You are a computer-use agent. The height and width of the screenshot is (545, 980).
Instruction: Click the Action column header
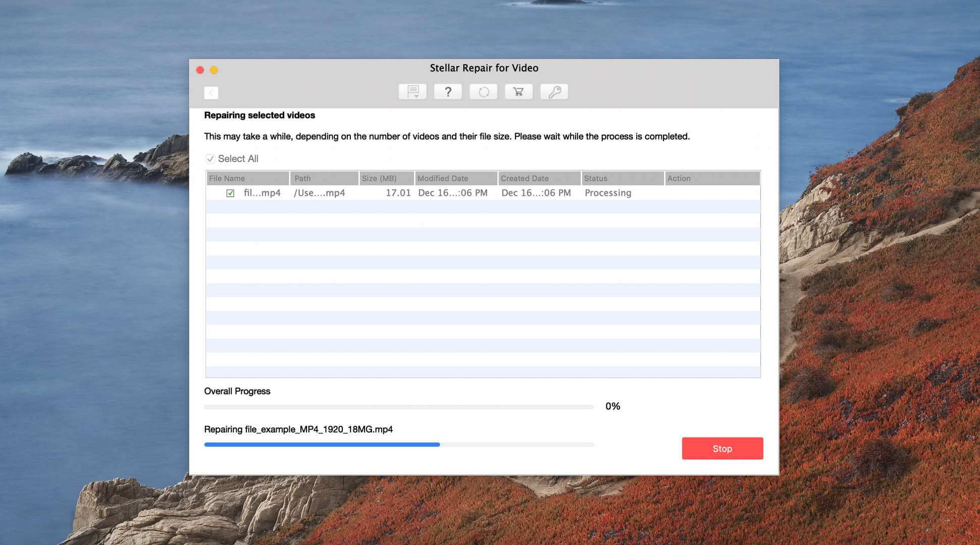pos(712,178)
